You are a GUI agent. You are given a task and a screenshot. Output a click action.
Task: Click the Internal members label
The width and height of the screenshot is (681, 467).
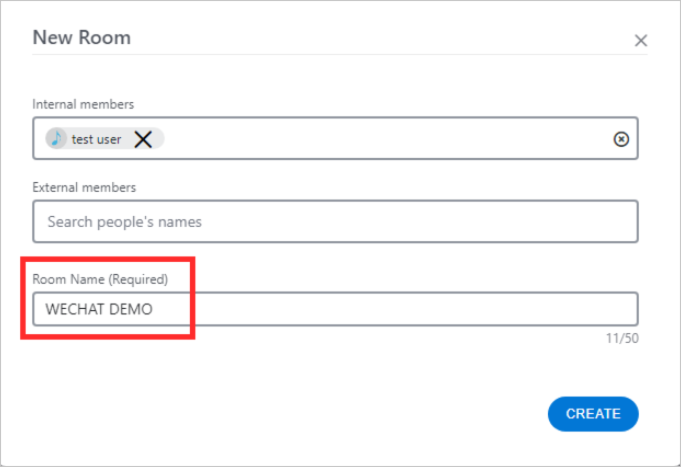coord(83,104)
